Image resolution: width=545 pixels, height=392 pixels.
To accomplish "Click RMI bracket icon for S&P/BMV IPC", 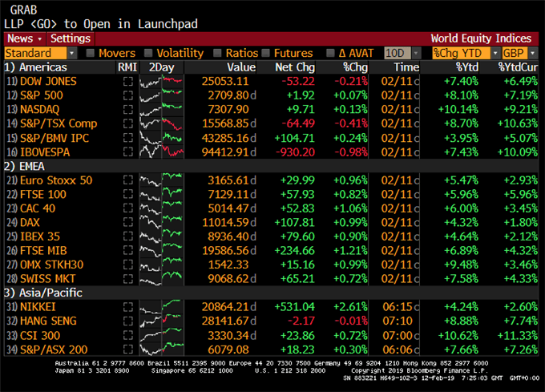I will [128, 138].
